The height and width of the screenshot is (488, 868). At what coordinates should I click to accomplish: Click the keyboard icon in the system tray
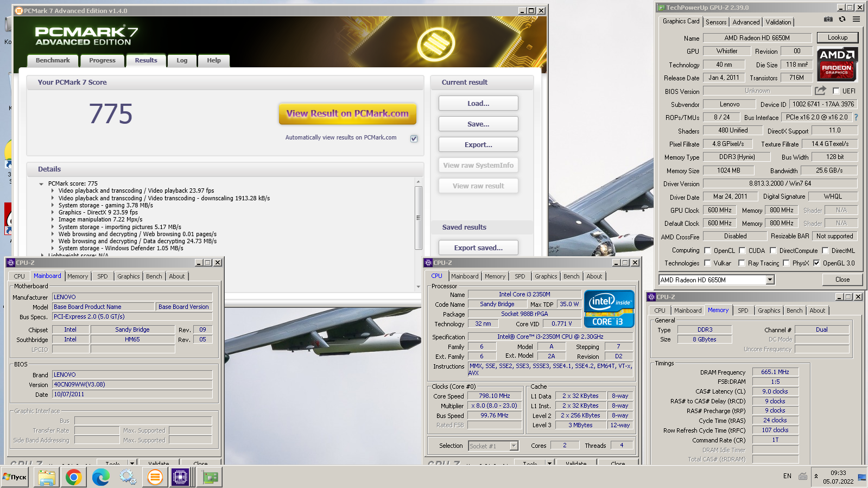point(803,476)
